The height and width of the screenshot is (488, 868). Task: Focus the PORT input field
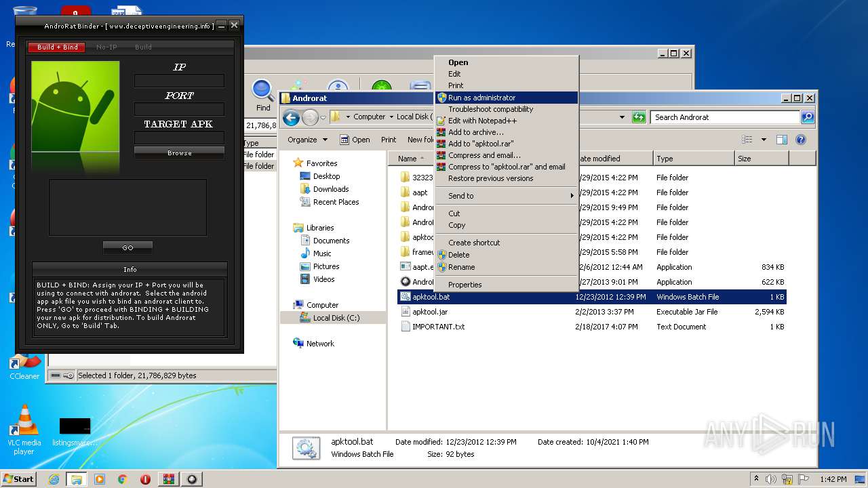(x=179, y=109)
